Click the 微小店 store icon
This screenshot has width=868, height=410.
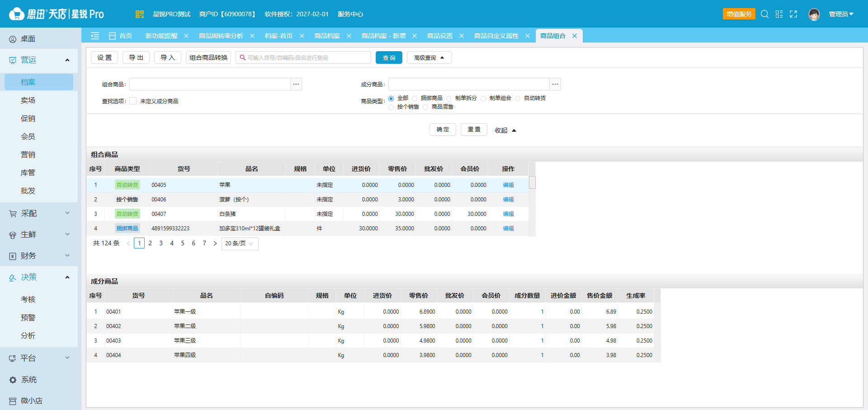coord(13,401)
